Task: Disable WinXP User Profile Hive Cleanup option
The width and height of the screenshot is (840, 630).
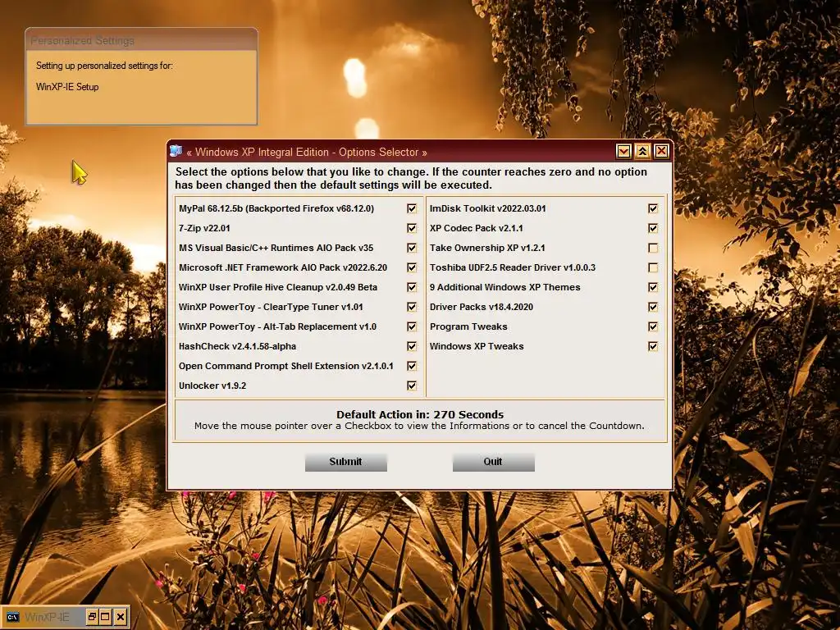Action: (412, 287)
